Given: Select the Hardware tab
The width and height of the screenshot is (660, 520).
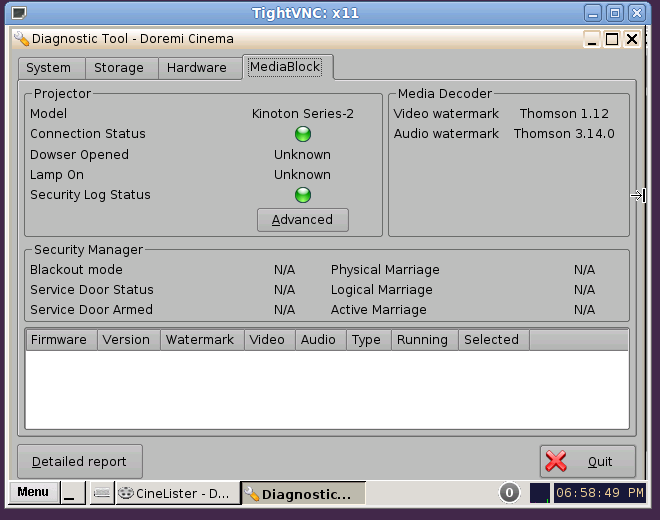Looking at the screenshot, I should (x=200, y=68).
